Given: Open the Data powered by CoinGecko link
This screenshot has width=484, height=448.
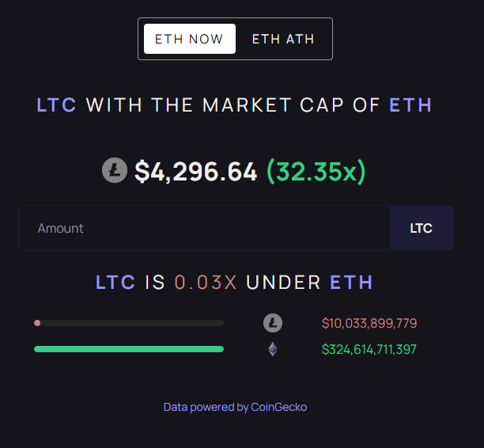Looking at the screenshot, I should (x=235, y=407).
